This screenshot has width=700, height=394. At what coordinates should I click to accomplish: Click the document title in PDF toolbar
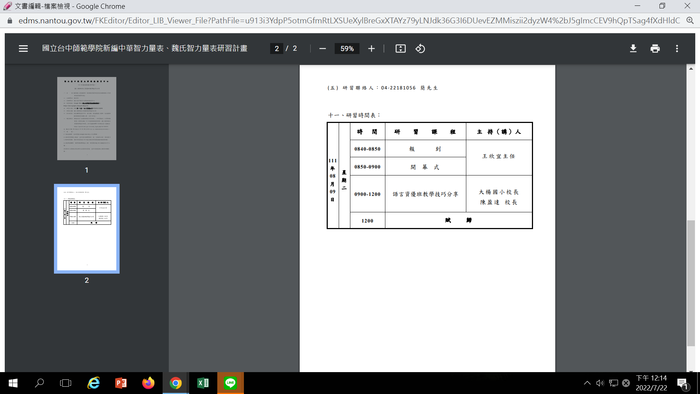[145, 49]
